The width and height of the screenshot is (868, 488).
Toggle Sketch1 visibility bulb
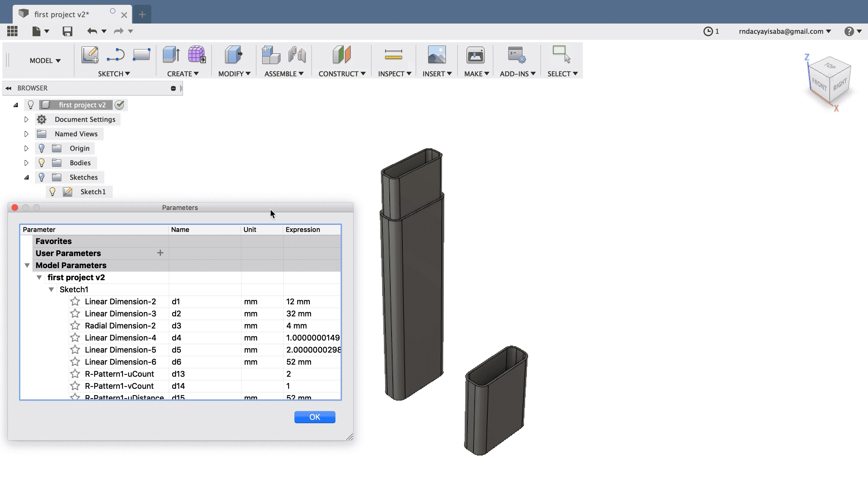coord(52,192)
